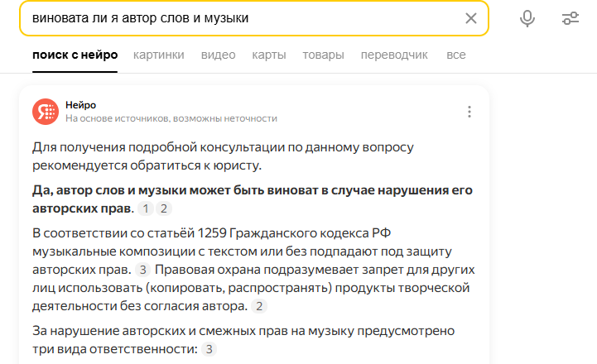Open the Neuro answer three-dot menu
The image size is (597, 364).
tap(469, 112)
